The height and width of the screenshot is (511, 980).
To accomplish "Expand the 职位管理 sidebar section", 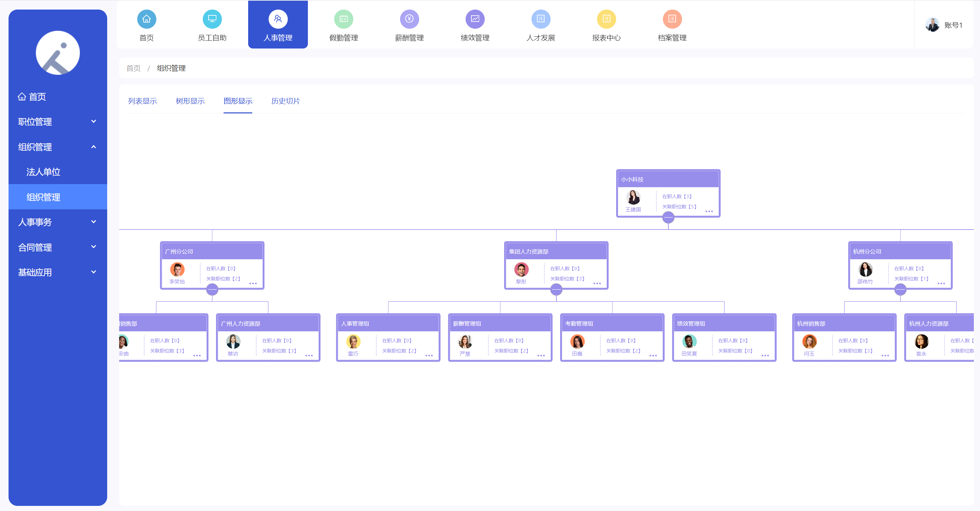I will point(57,122).
